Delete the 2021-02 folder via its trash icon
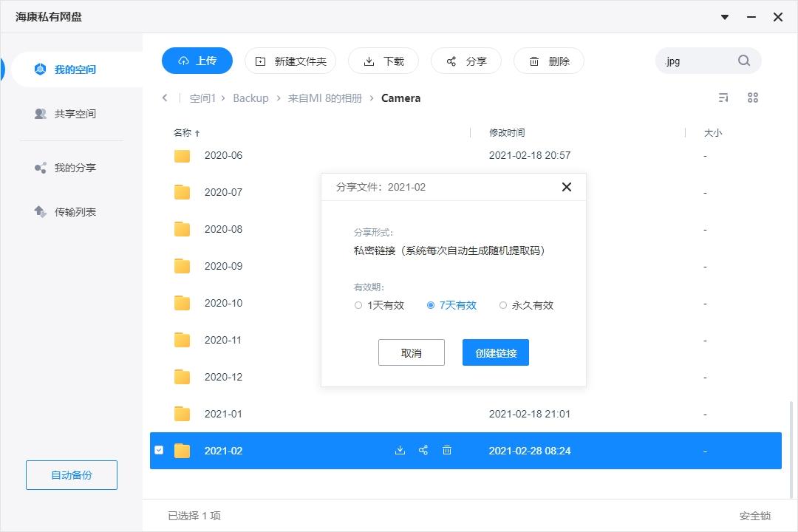 tap(446, 450)
